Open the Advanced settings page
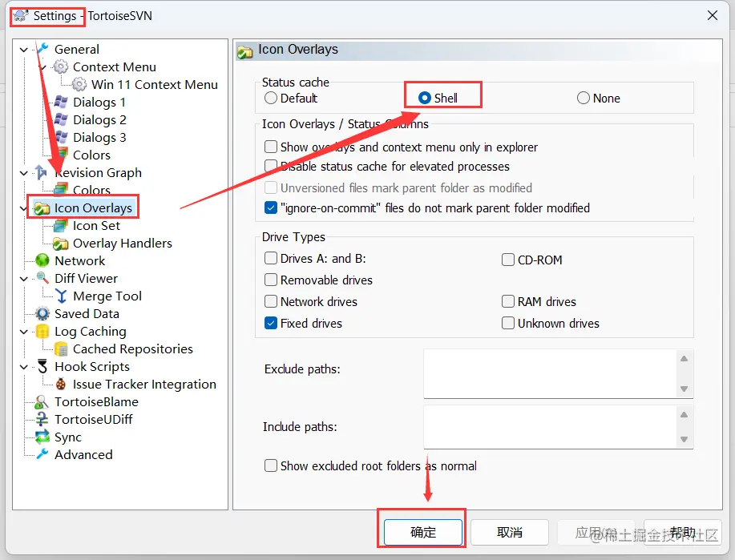This screenshot has width=735, height=560. [x=83, y=454]
